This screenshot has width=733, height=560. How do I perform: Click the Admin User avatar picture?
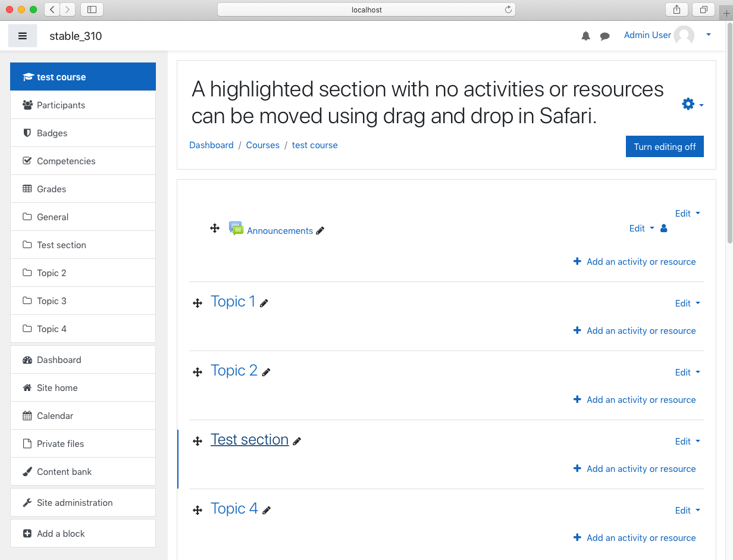point(684,36)
